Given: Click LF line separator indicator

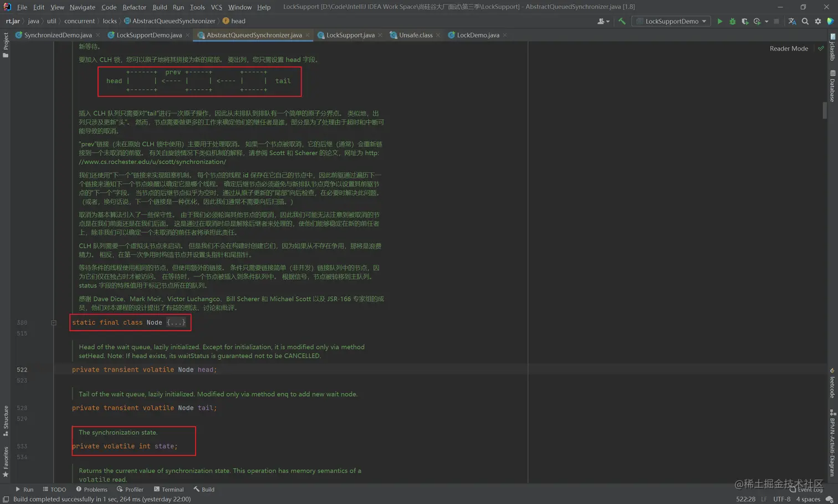Looking at the screenshot, I should (x=764, y=499).
